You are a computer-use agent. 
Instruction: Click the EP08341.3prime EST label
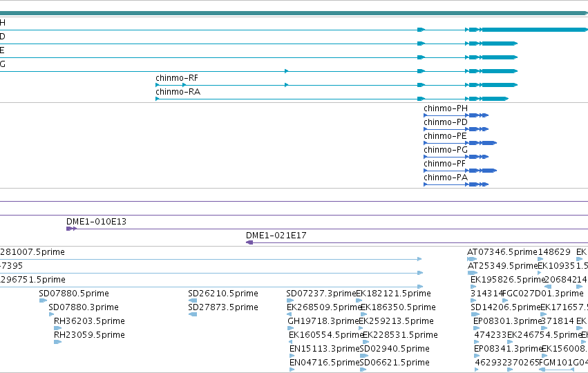tap(508, 349)
